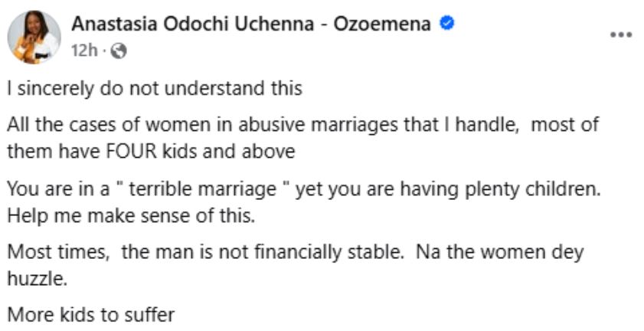
Task: Open the author's profile picture
Action: click(x=34, y=37)
